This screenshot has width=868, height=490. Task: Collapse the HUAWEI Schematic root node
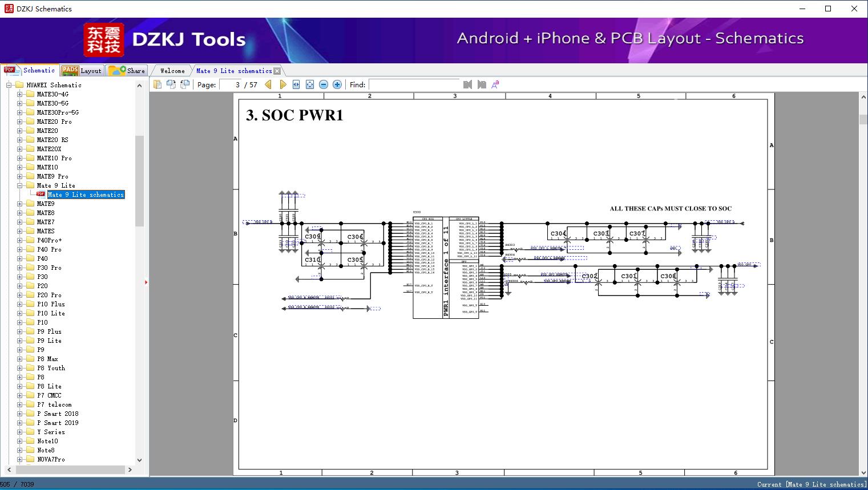[9, 85]
